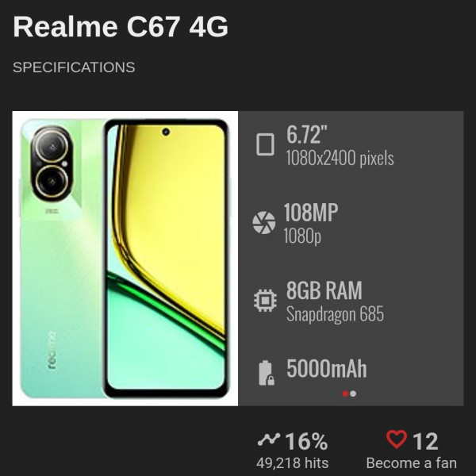The width and height of the screenshot is (476, 476).
Task: Select the first red carousel dot
Action: 345,393
